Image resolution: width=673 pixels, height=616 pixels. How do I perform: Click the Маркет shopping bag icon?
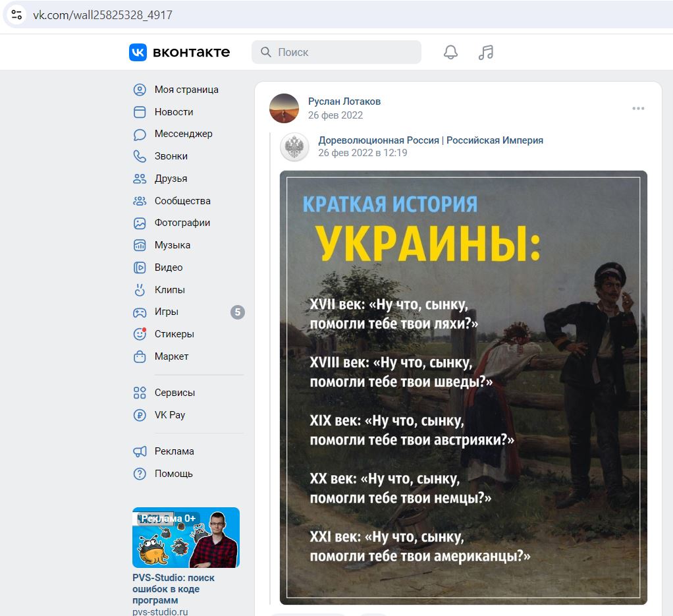pos(140,356)
